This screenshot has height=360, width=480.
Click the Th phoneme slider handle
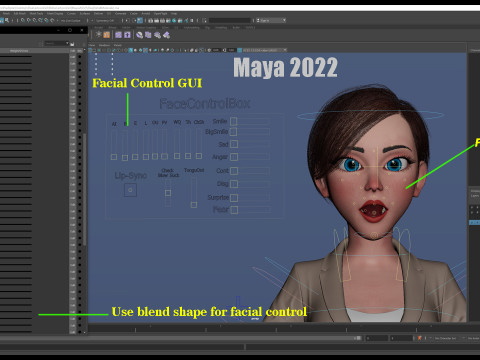pyautogui.click(x=188, y=156)
